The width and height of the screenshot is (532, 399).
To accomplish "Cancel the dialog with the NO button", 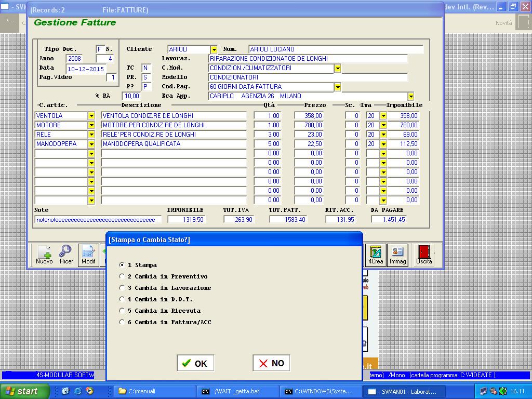I will (x=271, y=363).
